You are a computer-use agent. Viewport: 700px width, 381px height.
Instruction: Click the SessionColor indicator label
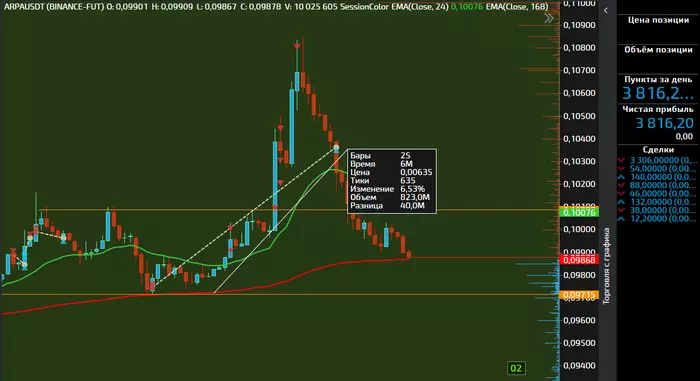coord(364,7)
